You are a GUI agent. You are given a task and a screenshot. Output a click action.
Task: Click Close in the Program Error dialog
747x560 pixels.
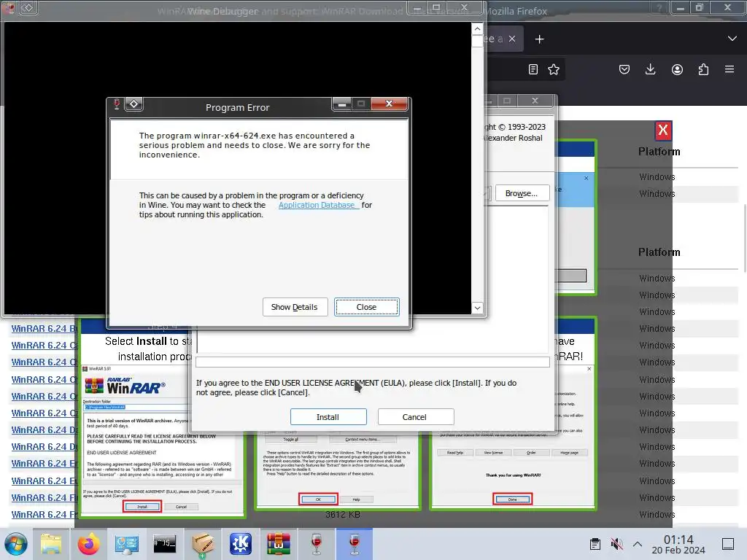[x=366, y=307]
